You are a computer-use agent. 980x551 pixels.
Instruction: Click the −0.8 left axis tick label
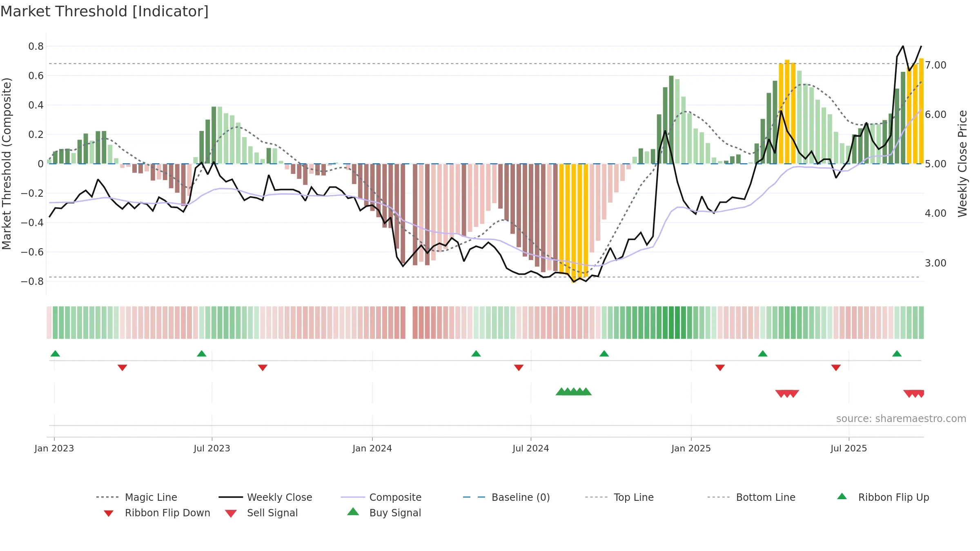(32, 281)
